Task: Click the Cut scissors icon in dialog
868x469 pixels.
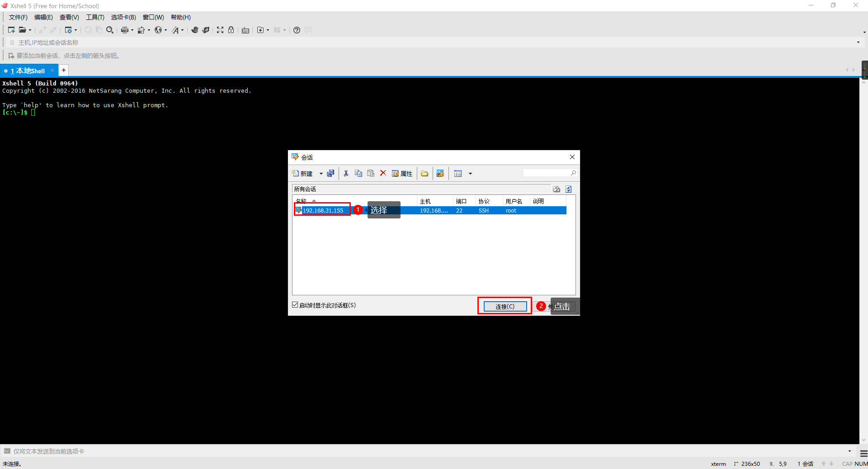Action: tap(346, 173)
